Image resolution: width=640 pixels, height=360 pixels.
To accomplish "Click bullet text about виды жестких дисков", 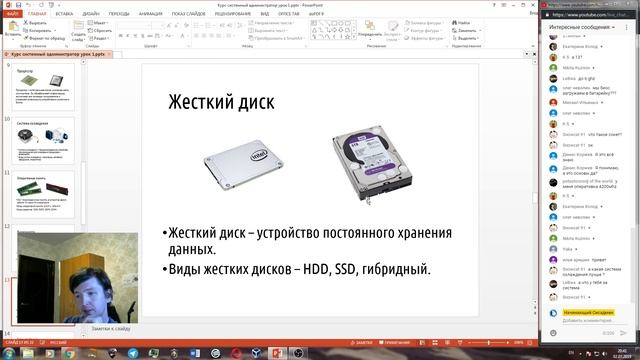I will [x=299, y=269].
